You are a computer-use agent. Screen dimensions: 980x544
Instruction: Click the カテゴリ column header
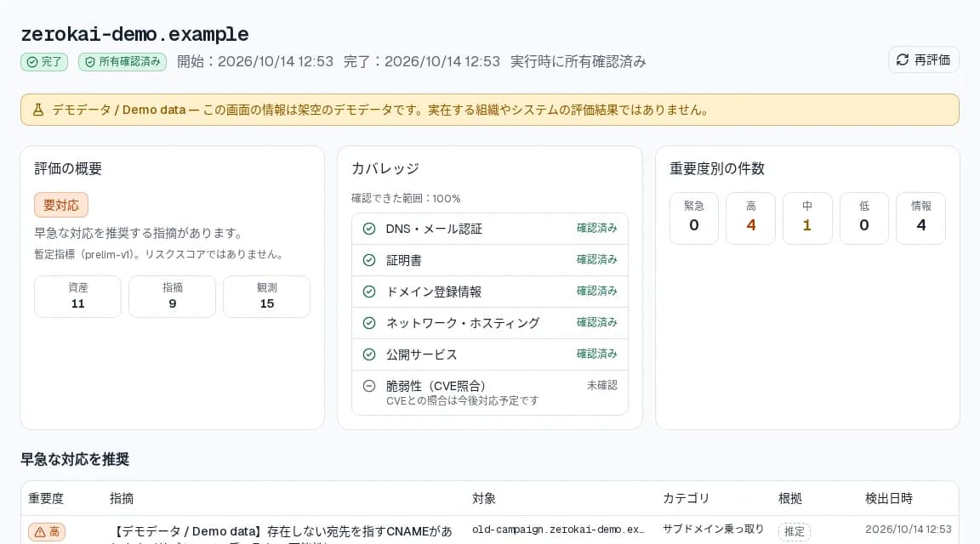pyautogui.click(x=686, y=498)
